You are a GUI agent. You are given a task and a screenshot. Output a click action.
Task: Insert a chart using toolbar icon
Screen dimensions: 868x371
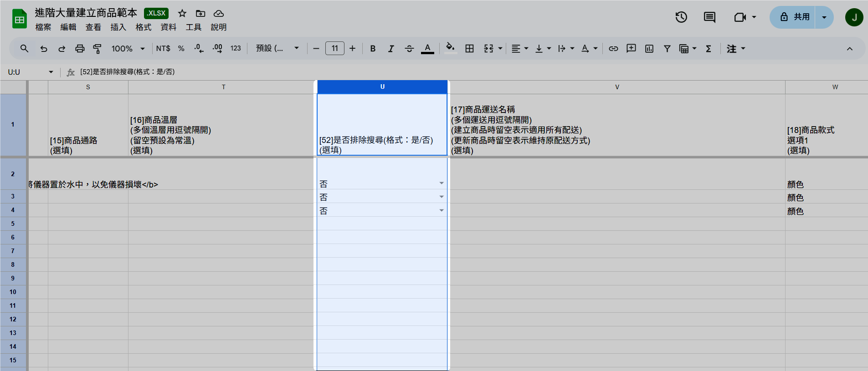(649, 49)
